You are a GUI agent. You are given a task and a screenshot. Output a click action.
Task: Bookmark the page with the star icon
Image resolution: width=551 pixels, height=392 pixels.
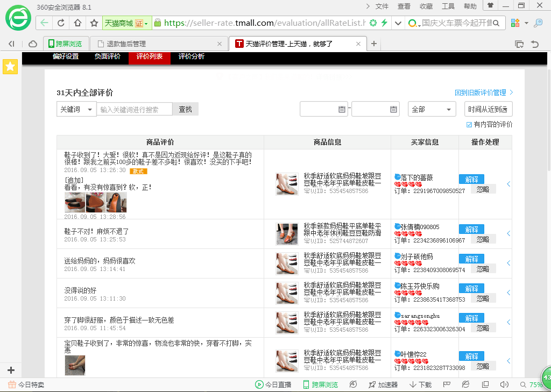coord(94,23)
